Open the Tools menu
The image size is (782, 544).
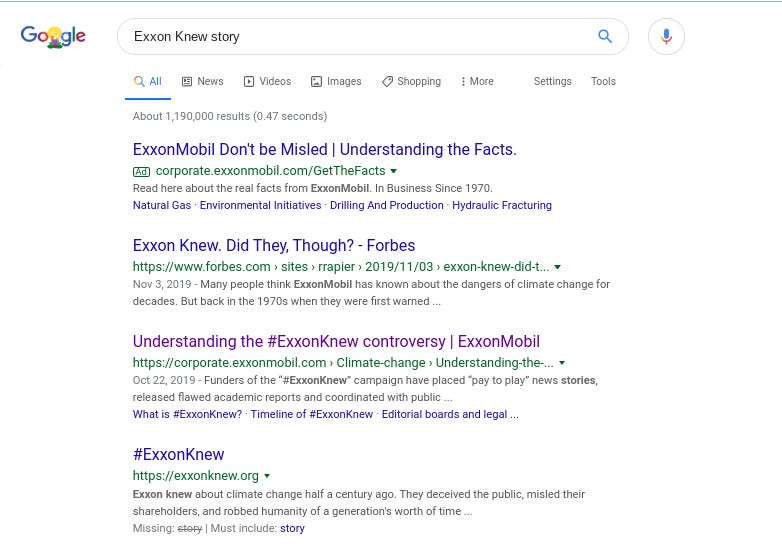[603, 81]
